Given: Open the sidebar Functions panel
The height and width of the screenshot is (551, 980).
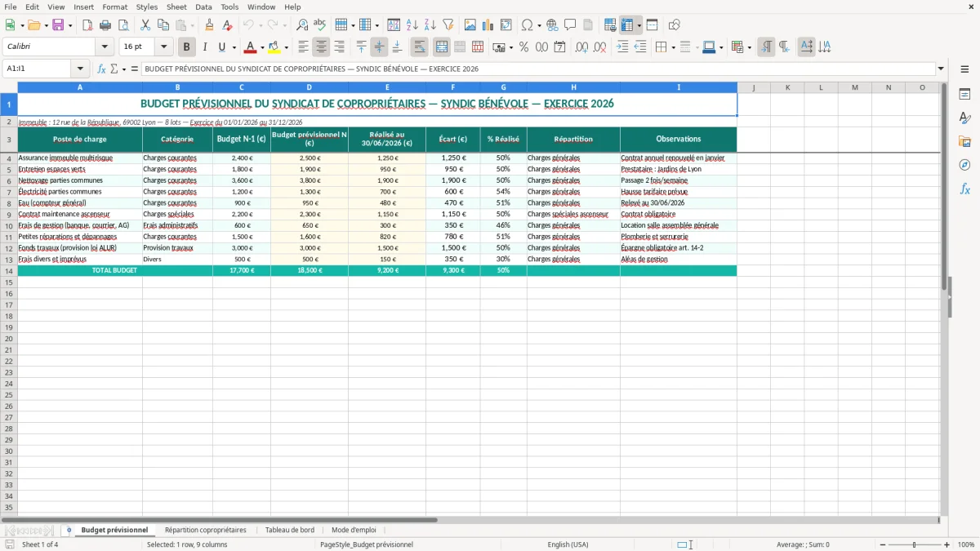Looking at the screenshot, I should [x=964, y=189].
